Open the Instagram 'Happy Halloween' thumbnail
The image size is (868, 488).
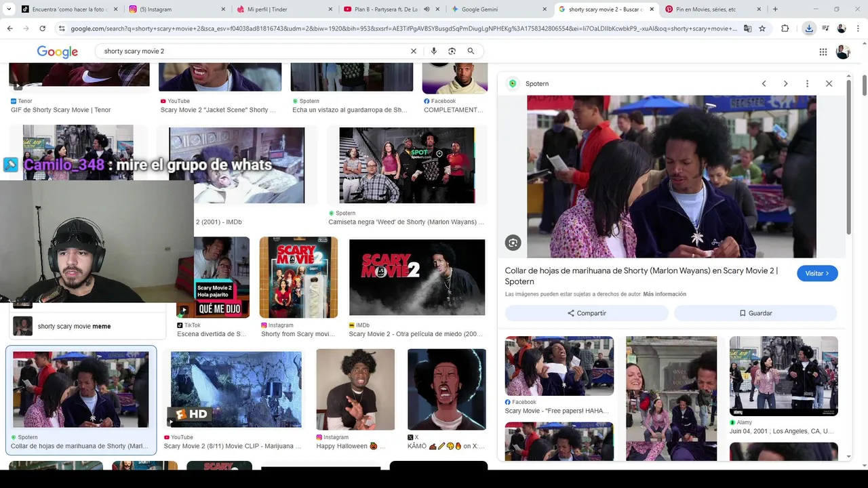355,389
